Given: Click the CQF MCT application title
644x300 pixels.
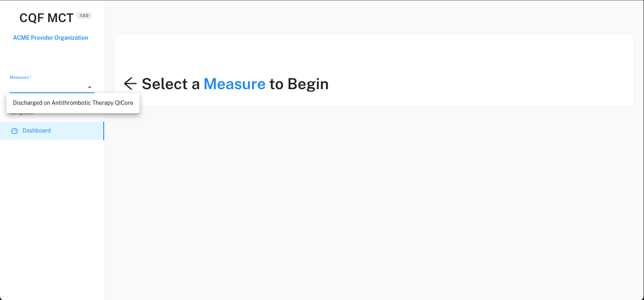Looking at the screenshot, I should pos(46,17).
